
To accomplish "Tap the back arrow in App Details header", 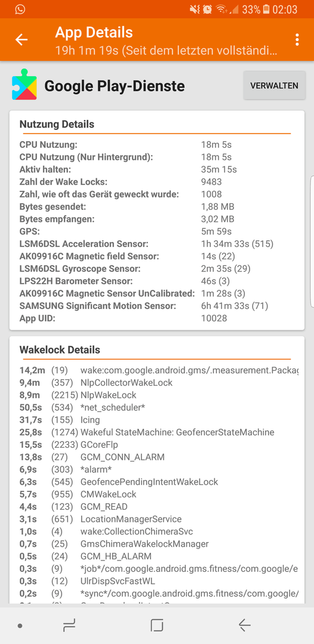I will coord(21,39).
